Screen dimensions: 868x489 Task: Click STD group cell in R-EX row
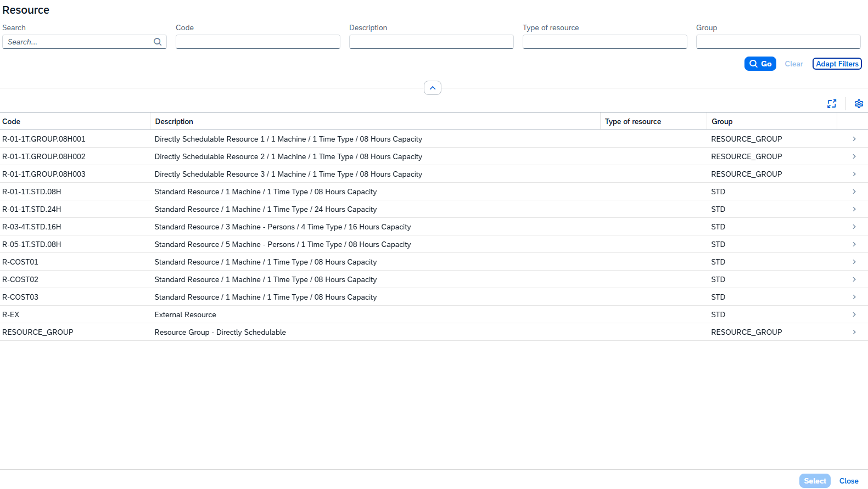coord(718,314)
